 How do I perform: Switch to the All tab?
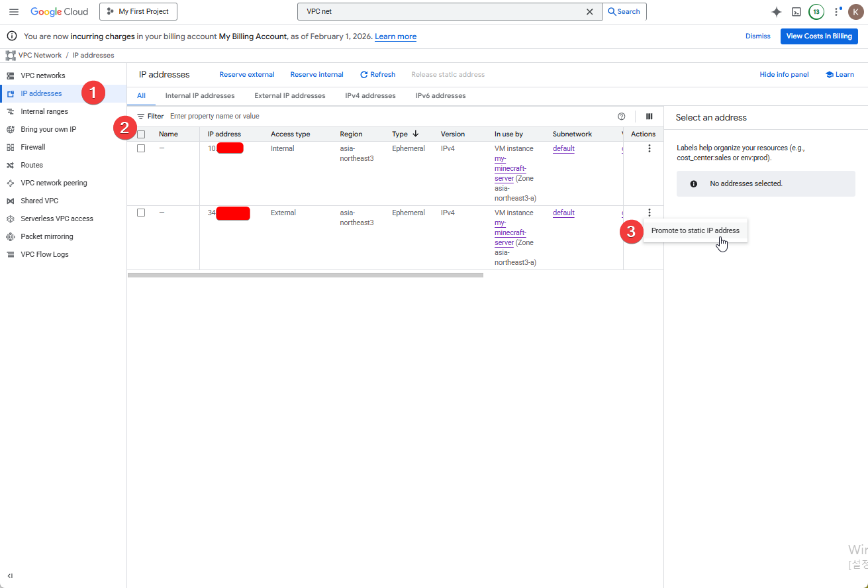click(141, 96)
